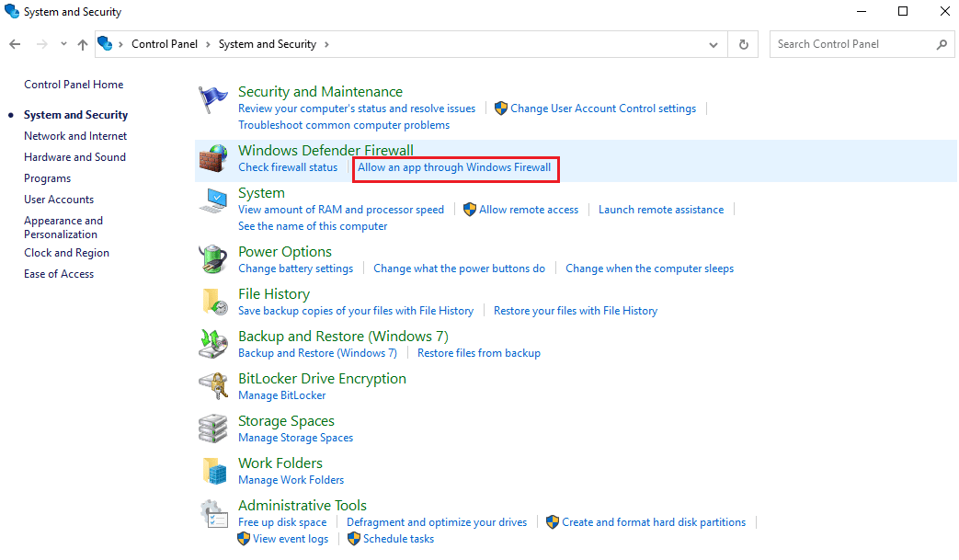Screen dimensions: 959x560
Task: Click the Administrative Tools gear icon
Action: point(214,513)
